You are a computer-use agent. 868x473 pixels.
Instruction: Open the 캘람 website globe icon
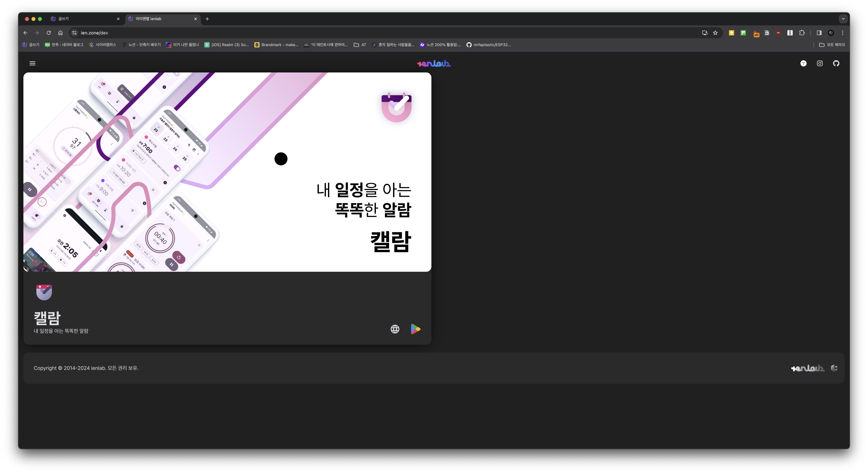[395, 329]
